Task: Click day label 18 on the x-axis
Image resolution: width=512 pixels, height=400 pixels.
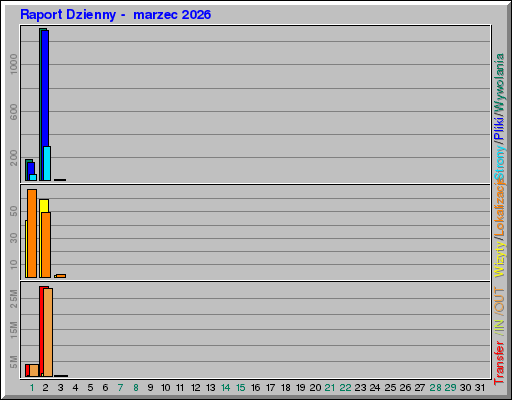Action: pos(286,388)
